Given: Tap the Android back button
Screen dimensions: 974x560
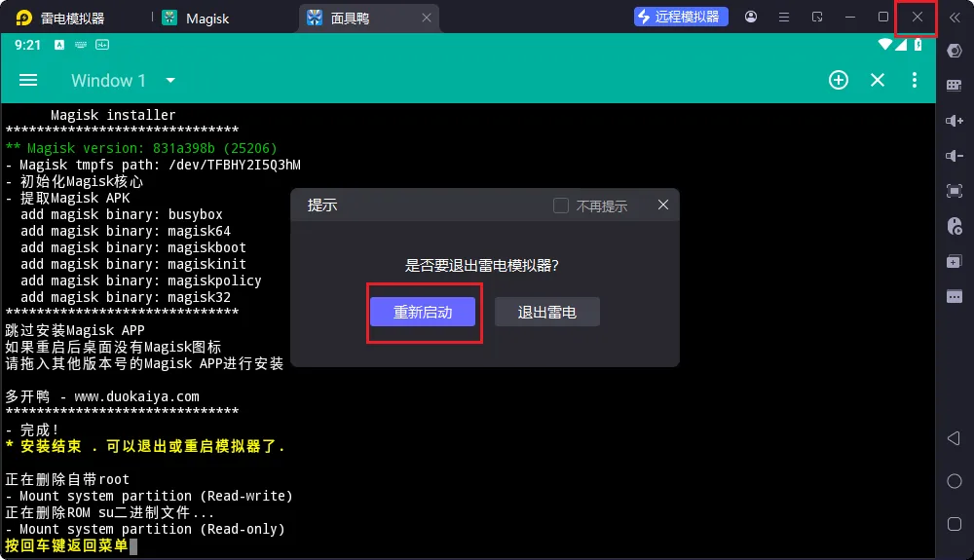Looking at the screenshot, I should (x=955, y=438).
